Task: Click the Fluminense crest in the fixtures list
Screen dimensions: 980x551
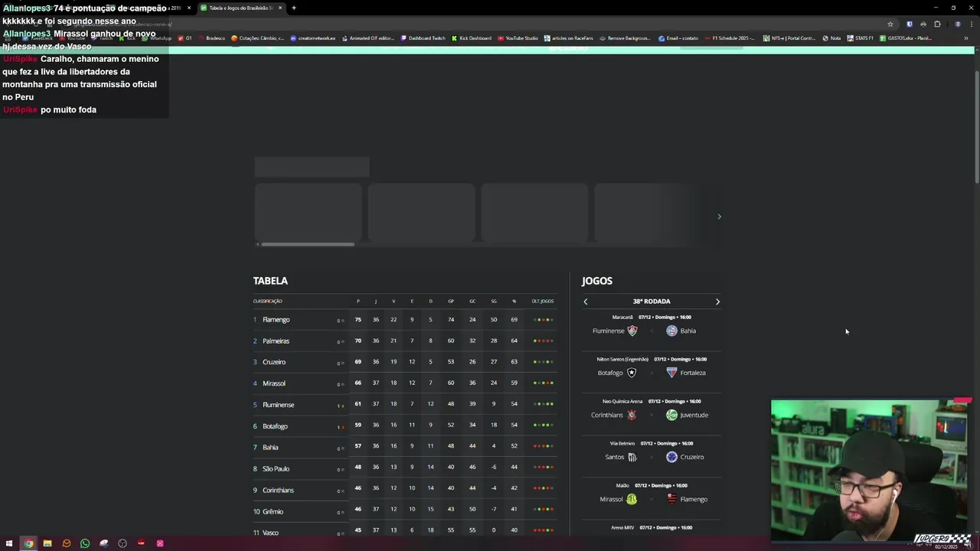Action: pyautogui.click(x=632, y=331)
